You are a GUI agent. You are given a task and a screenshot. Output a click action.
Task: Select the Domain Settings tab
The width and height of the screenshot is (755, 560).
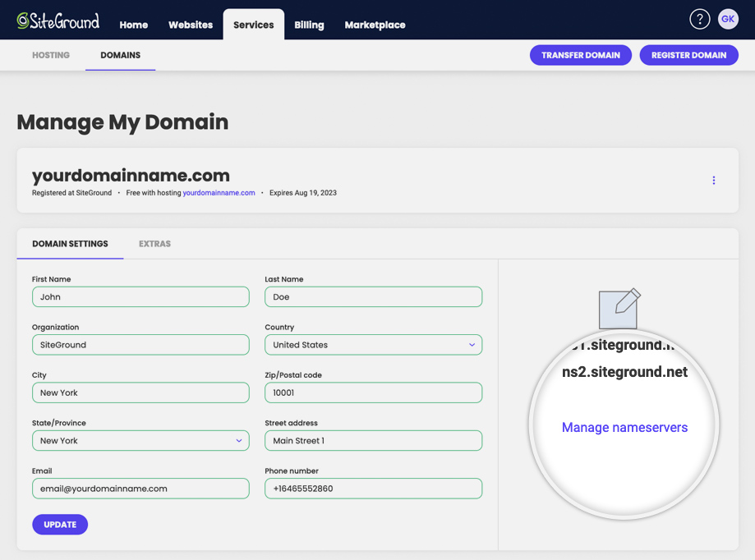(x=71, y=244)
